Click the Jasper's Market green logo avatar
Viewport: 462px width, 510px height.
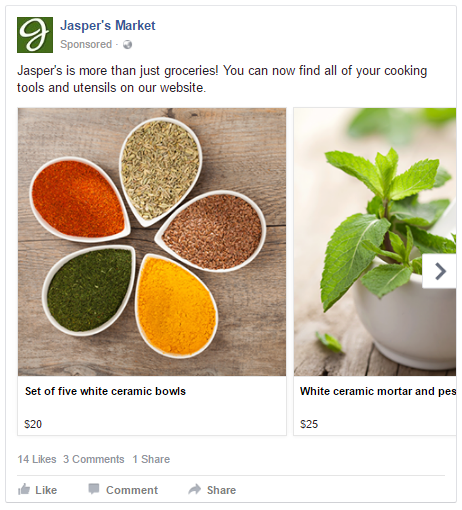point(35,35)
